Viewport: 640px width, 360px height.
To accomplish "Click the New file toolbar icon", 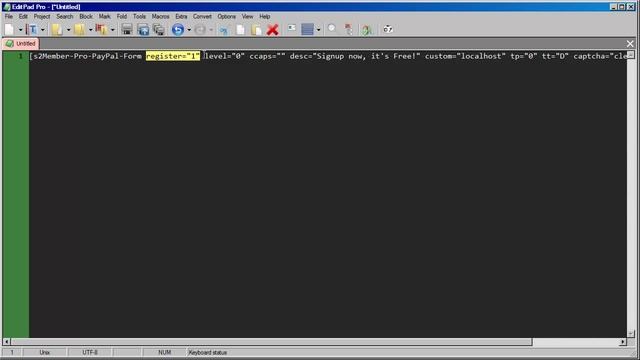I will [9, 29].
